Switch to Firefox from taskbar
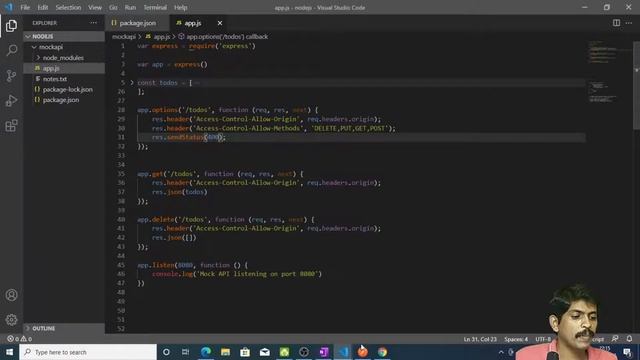The height and width of the screenshot is (360, 640). (362, 352)
